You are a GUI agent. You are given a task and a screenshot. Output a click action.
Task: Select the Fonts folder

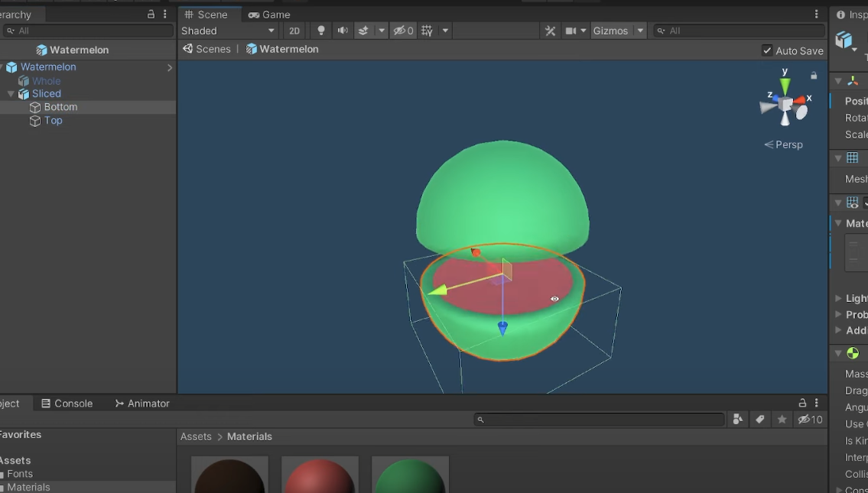tap(20, 474)
